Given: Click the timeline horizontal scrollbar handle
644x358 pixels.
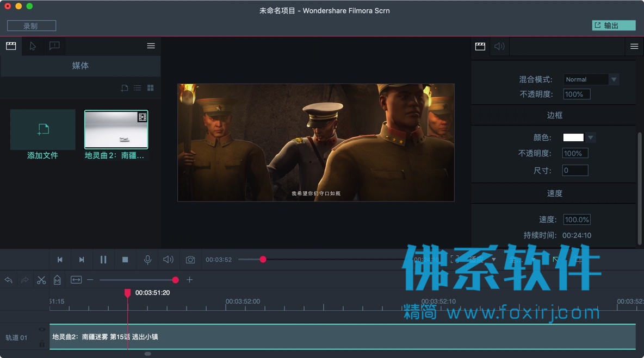Looking at the screenshot, I should click(147, 354).
